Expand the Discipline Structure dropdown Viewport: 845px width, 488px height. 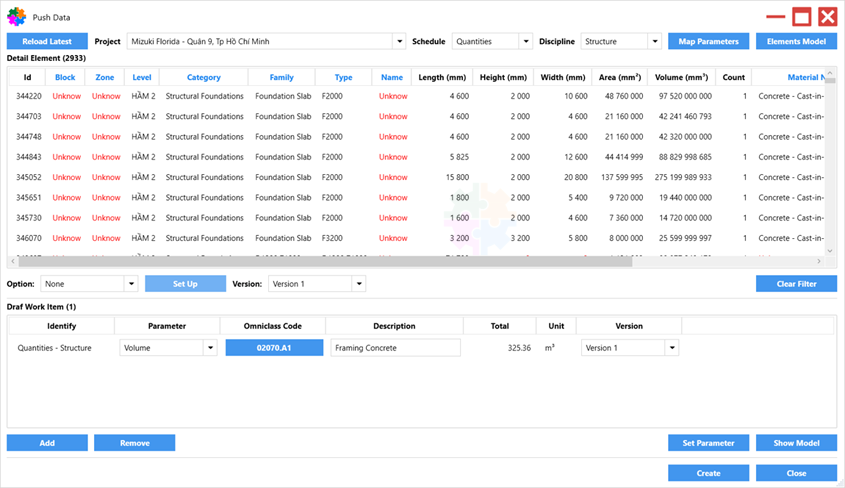(x=655, y=41)
